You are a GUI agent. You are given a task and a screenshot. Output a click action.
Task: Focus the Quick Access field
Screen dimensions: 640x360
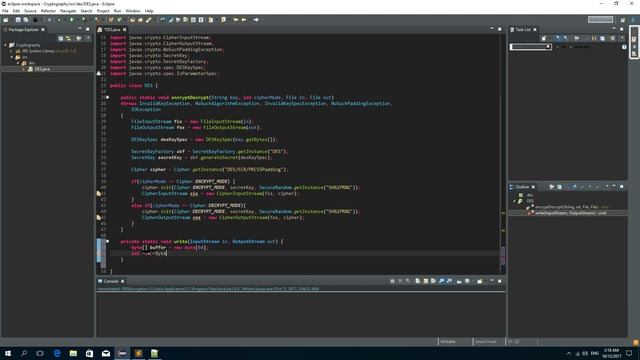pyautogui.click(x=600, y=19)
